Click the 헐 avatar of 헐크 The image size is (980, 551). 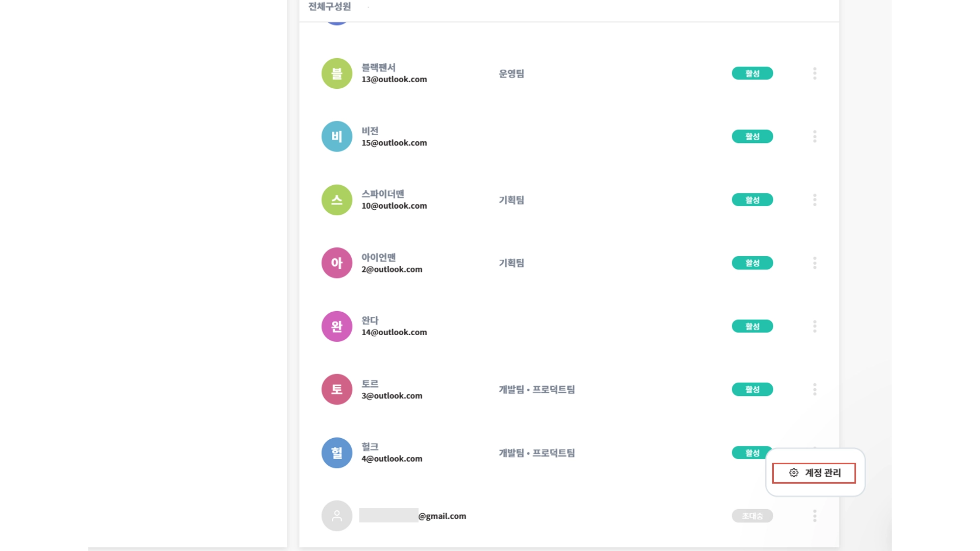pyautogui.click(x=337, y=453)
